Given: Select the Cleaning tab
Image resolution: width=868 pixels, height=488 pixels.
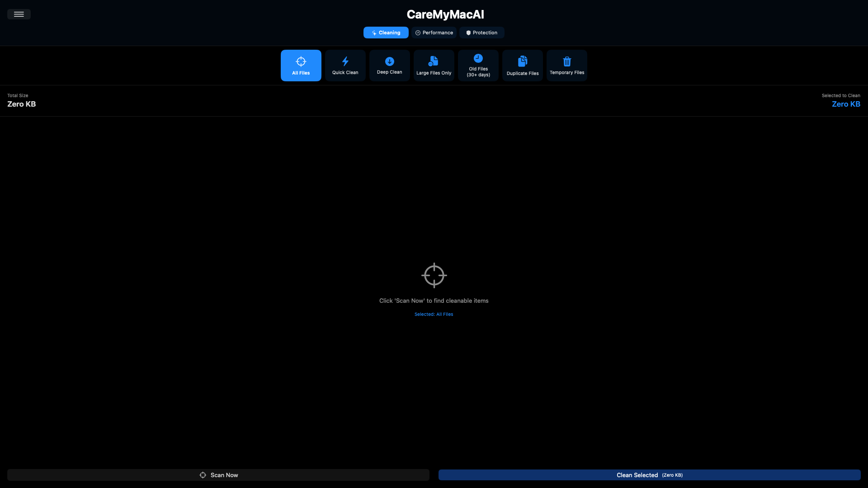Looking at the screenshot, I should coord(386,33).
